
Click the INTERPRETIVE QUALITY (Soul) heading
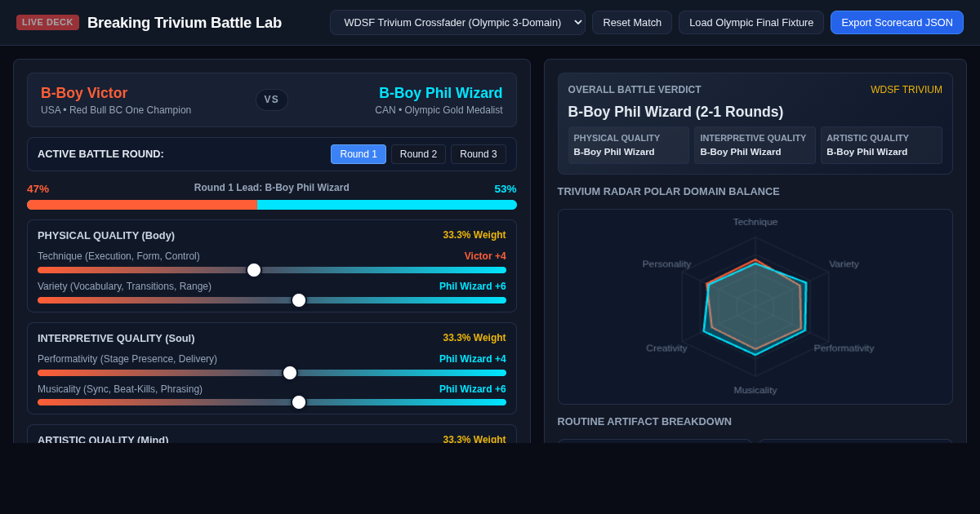click(x=116, y=338)
